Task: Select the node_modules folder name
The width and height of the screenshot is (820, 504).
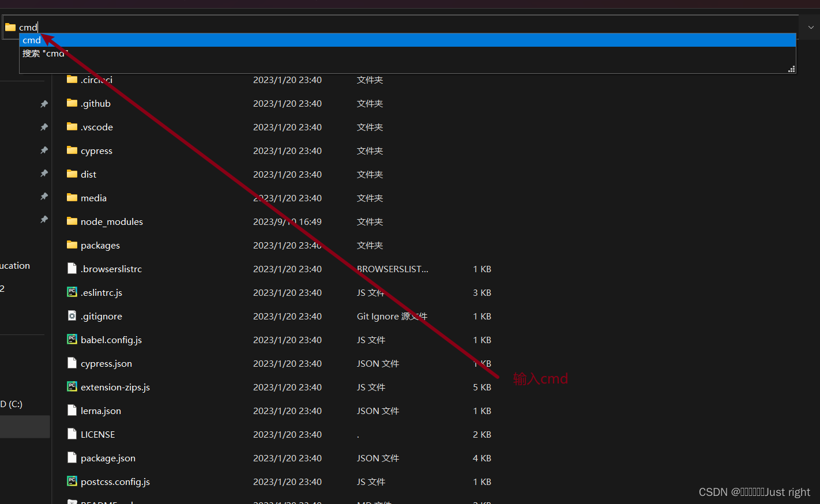Action: click(112, 222)
